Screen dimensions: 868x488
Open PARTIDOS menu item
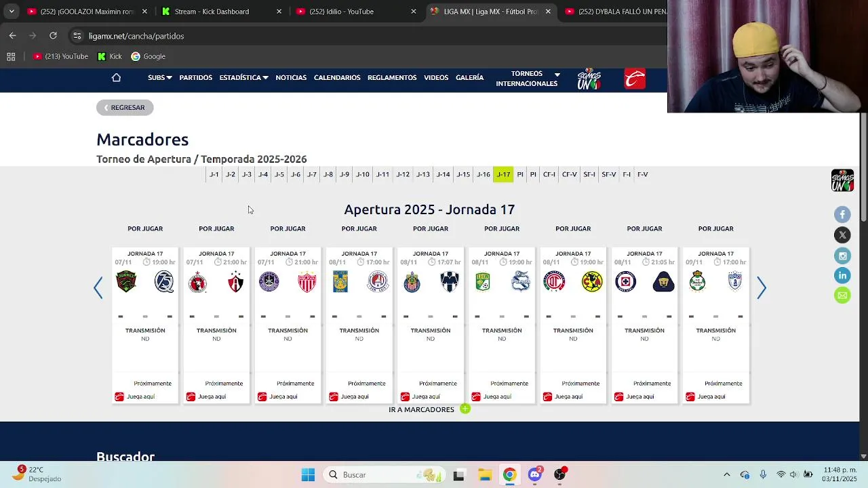(x=196, y=78)
